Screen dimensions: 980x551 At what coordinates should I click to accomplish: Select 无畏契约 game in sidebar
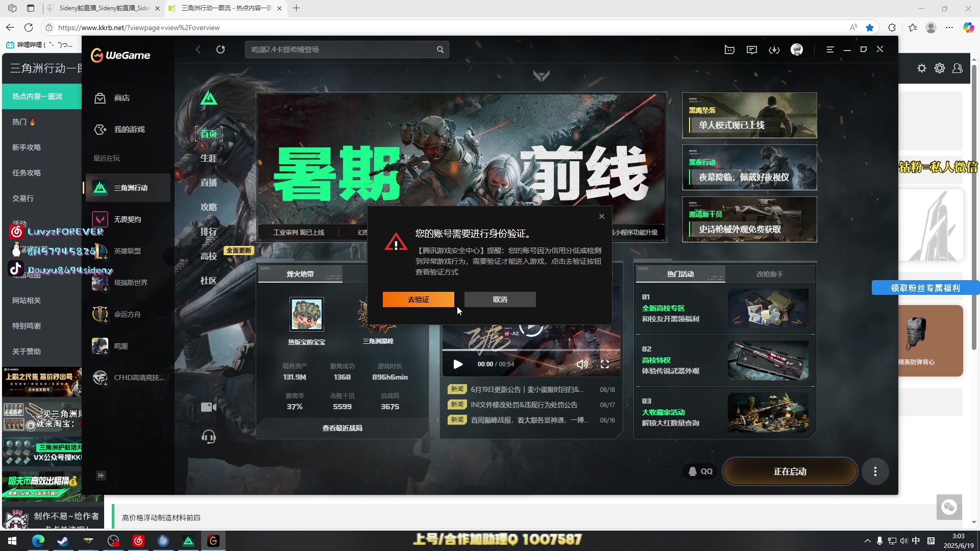pos(128,219)
